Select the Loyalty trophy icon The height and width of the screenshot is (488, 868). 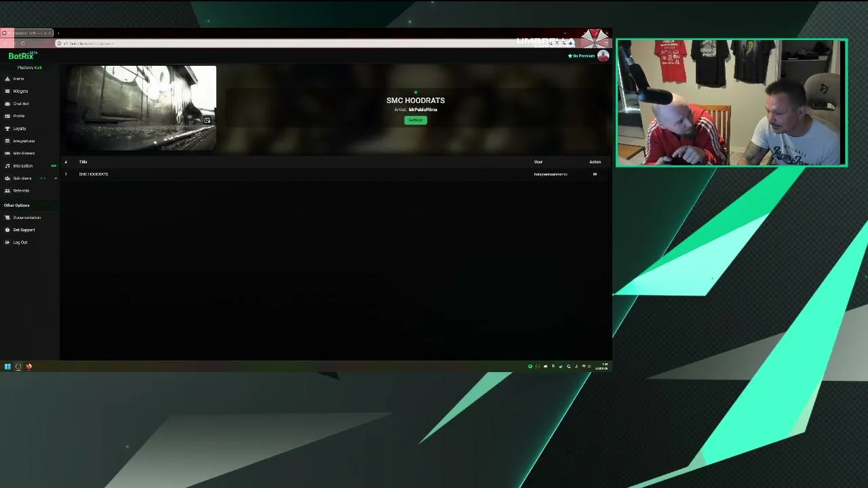pos(7,129)
